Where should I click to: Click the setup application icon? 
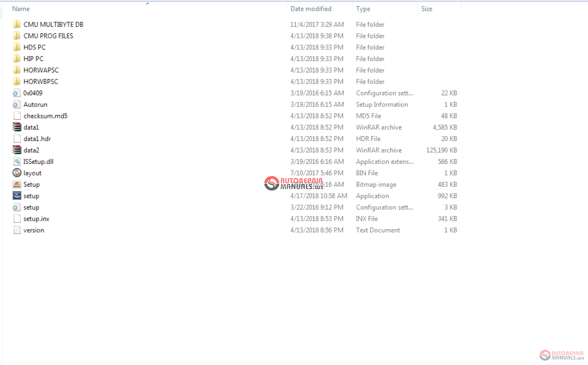[17, 196]
